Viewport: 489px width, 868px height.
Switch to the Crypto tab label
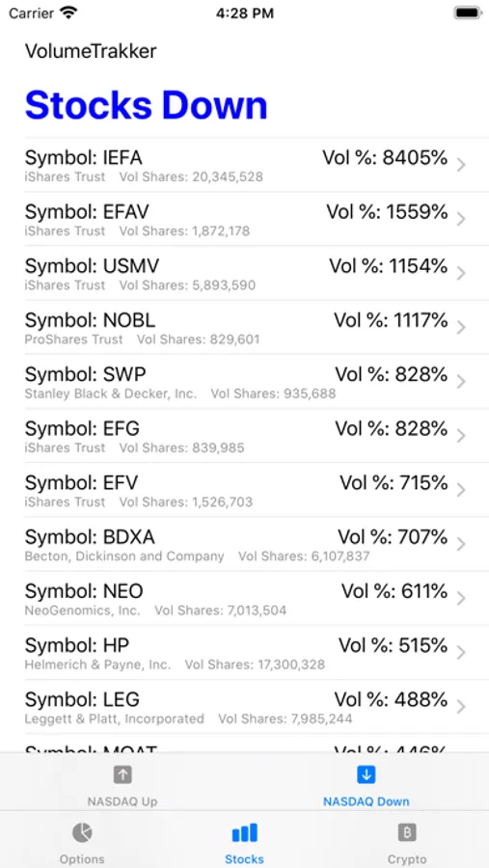(407, 859)
